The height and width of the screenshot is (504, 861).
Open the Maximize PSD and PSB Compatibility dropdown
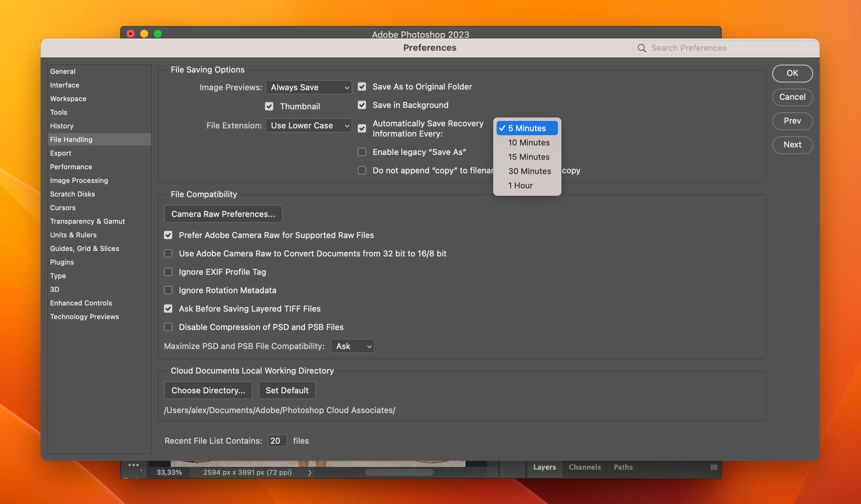point(352,346)
